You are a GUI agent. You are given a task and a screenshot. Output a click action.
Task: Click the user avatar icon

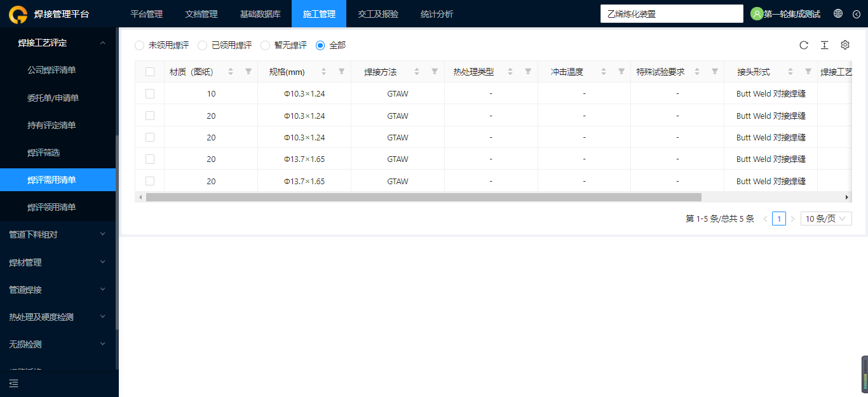pyautogui.click(x=757, y=14)
